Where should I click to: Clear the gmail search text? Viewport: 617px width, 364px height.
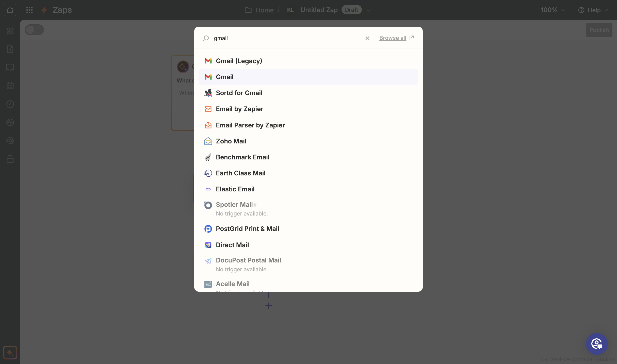(x=367, y=38)
